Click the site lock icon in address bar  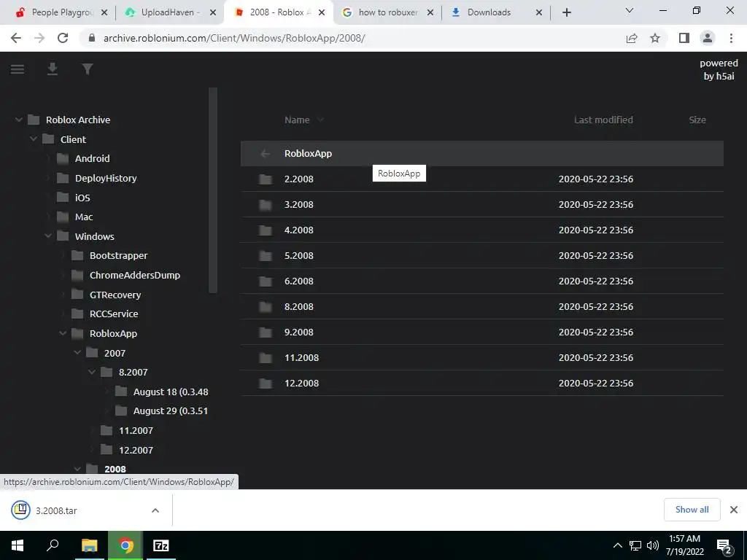[92, 38]
